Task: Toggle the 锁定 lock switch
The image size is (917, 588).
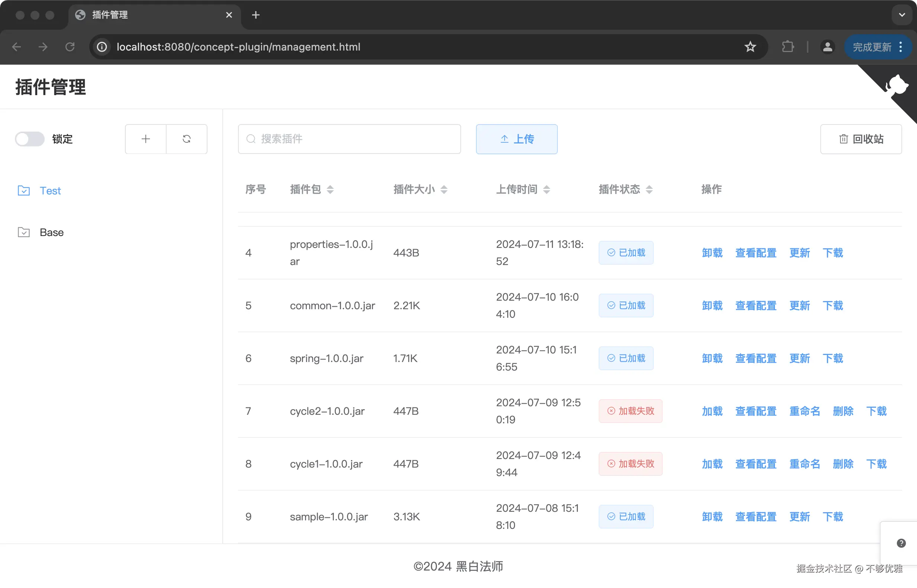Action: tap(30, 139)
